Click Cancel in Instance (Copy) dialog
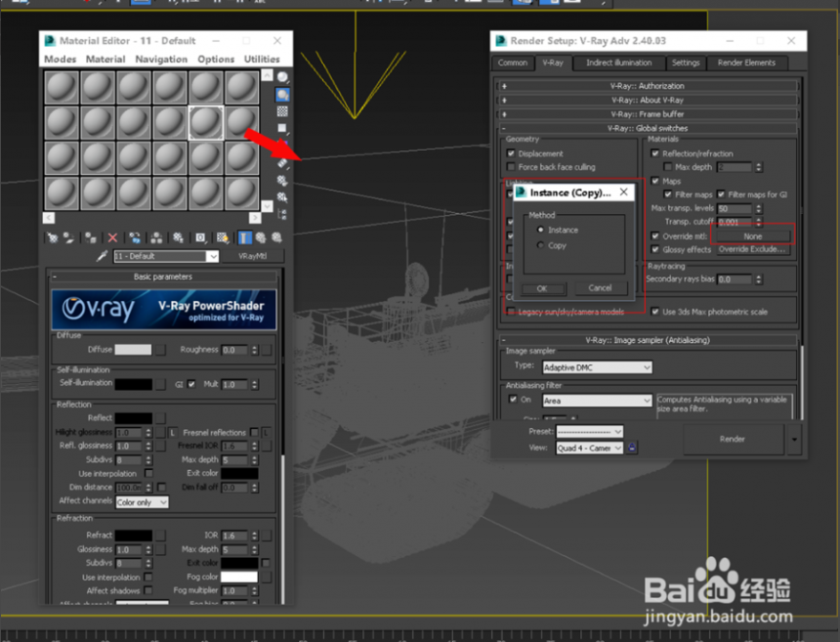840x642 pixels. 600,288
